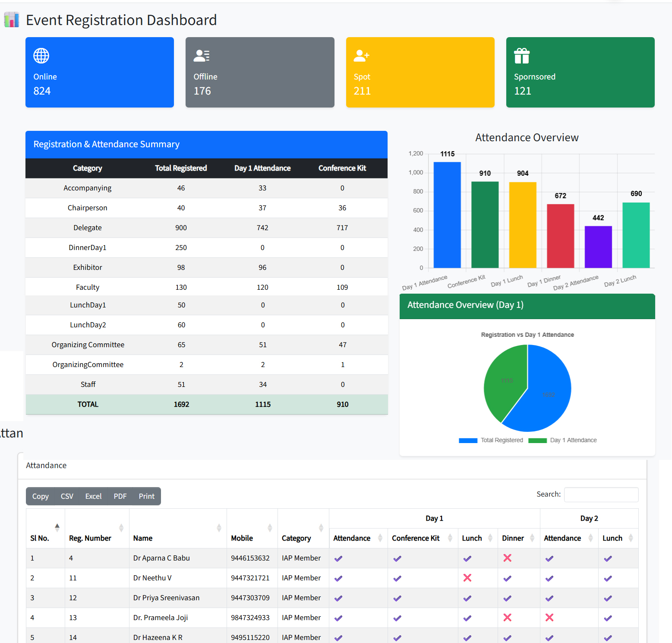Screen dimensions: 672x643
Task: Click the Print button
Action: (146, 496)
